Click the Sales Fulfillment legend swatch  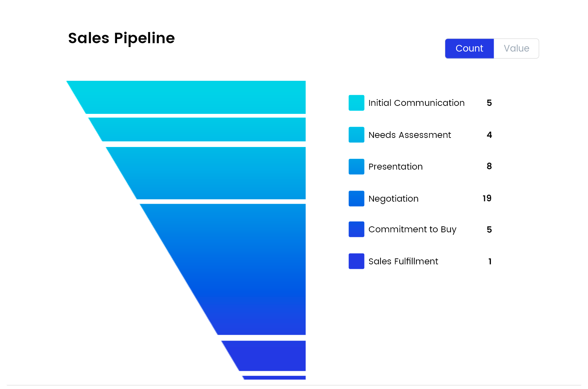click(356, 261)
